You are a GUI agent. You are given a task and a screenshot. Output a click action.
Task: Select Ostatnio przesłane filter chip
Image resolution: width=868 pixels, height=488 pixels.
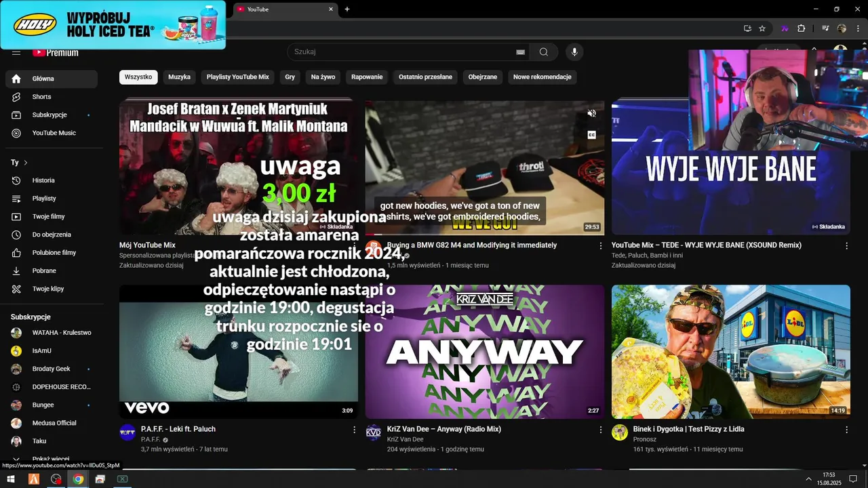(x=425, y=77)
